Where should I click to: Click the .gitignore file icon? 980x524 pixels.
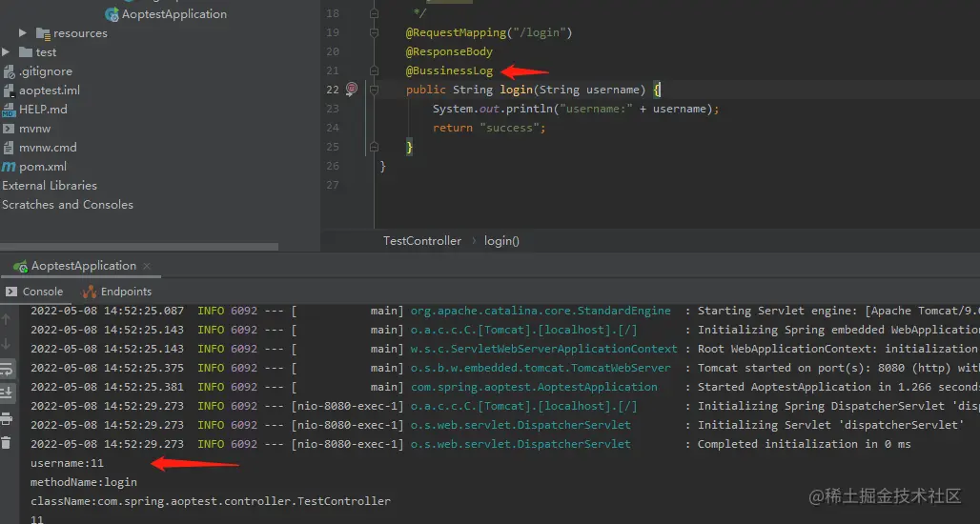9,71
